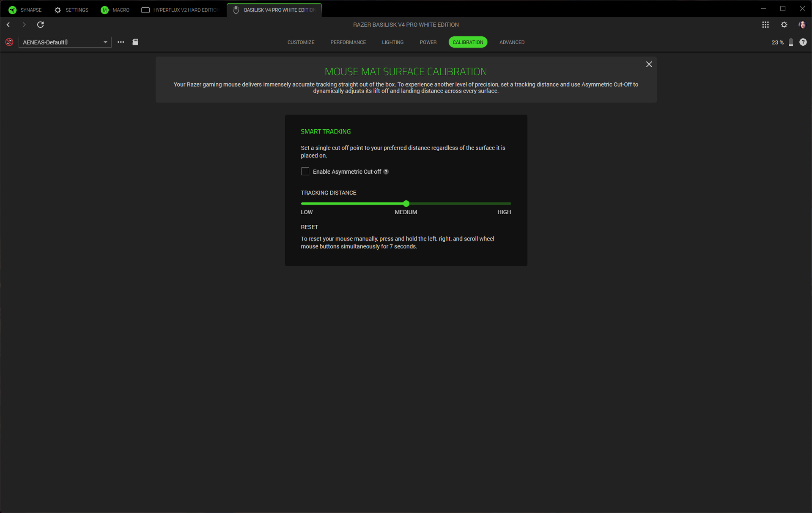The image size is (812, 513).
Task: Maximize the Synapse window
Action: [x=783, y=9]
